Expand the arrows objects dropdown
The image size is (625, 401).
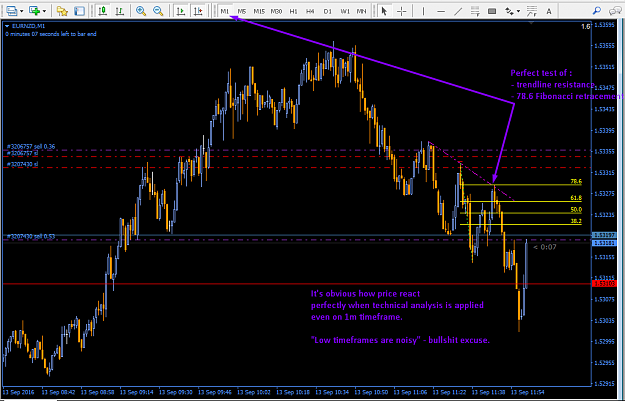pyautogui.click(x=518, y=11)
